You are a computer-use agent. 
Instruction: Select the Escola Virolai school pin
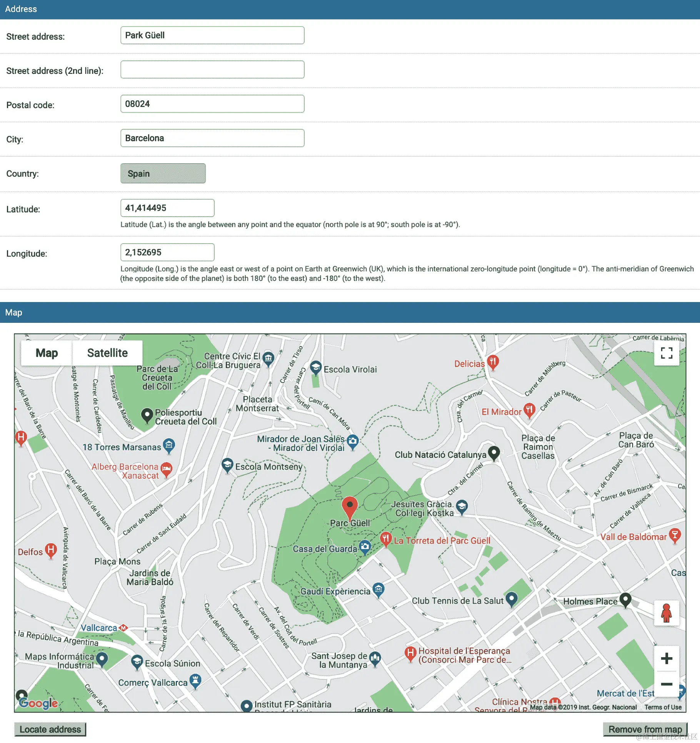point(316,367)
